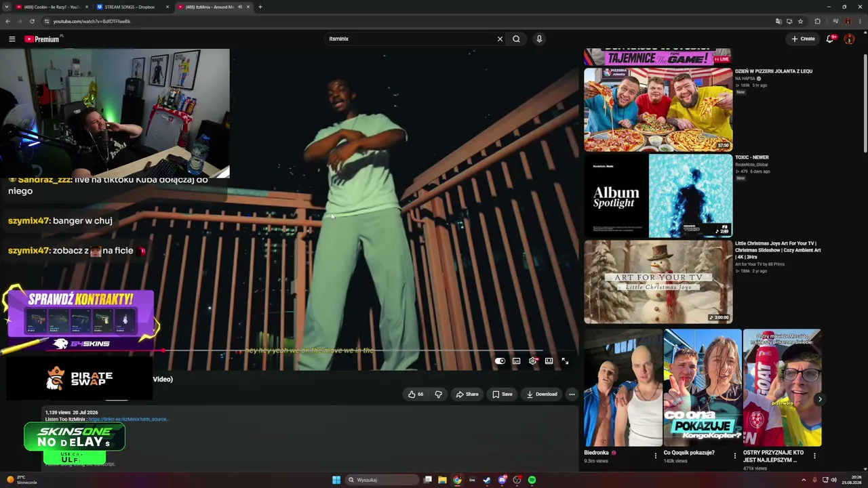
Task: Open the tab search dropdown
Action: tap(6, 7)
